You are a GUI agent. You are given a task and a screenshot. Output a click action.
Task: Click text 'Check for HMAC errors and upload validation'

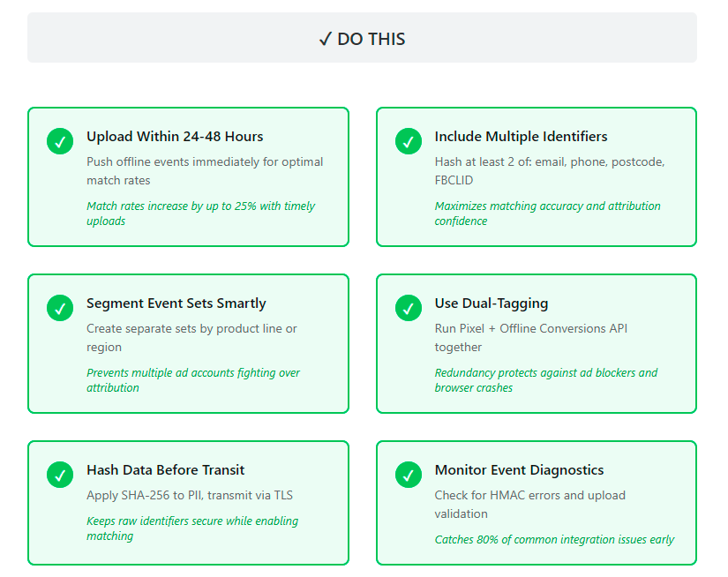click(x=529, y=504)
